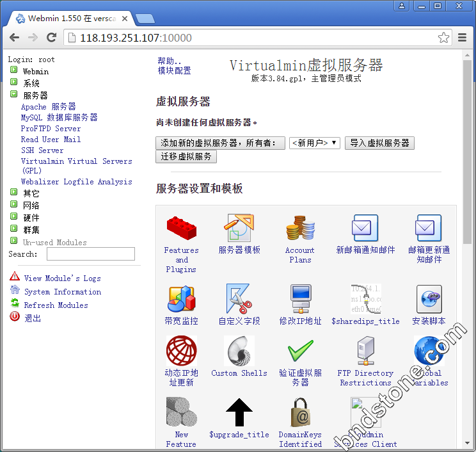This screenshot has width=476, height=452.
Task: Expand the 群集 category
Action: (x=14, y=229)
